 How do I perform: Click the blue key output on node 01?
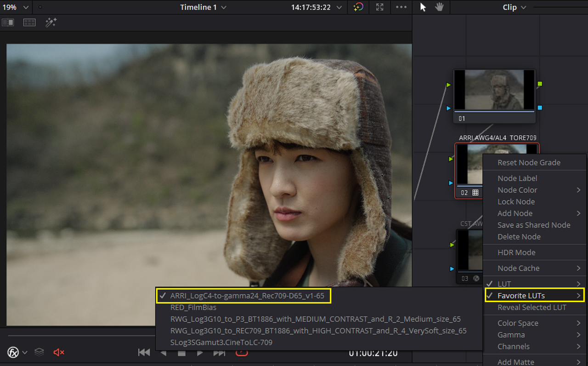tap(540, 108)
